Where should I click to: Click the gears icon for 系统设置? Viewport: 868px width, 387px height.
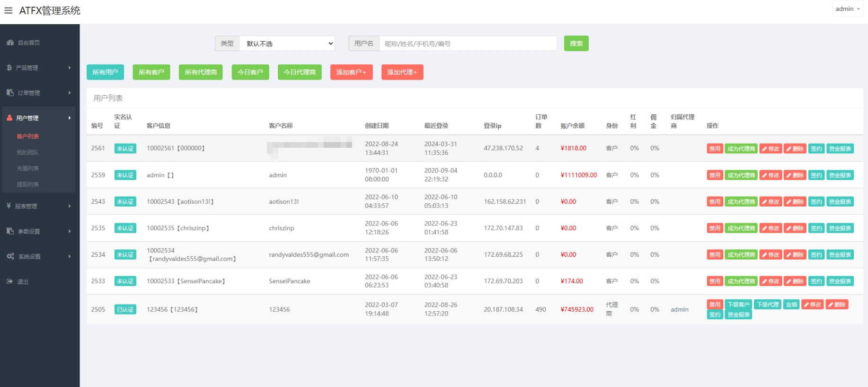10,256
